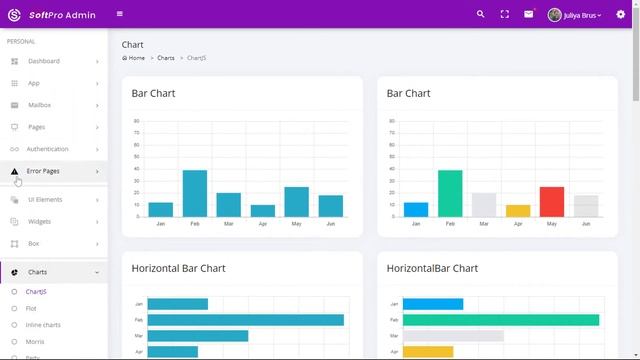Viewport: 640px width, 360px height.
Task: Open the Mailbox menu item
Action: (54, 105)
